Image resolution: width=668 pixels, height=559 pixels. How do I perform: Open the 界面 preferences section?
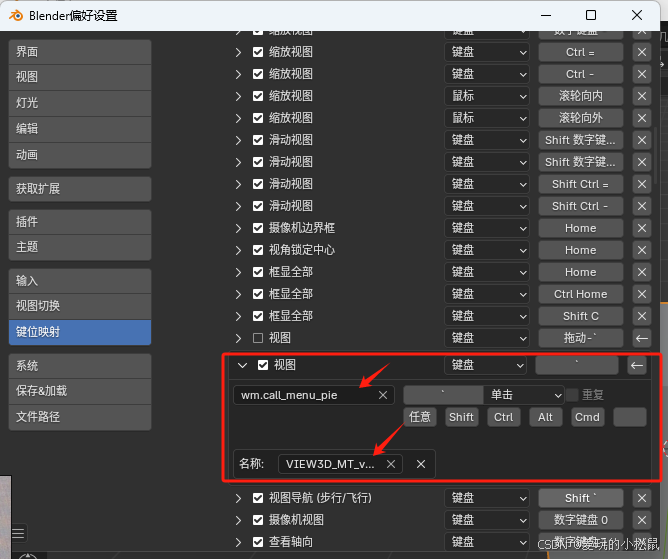80,52
